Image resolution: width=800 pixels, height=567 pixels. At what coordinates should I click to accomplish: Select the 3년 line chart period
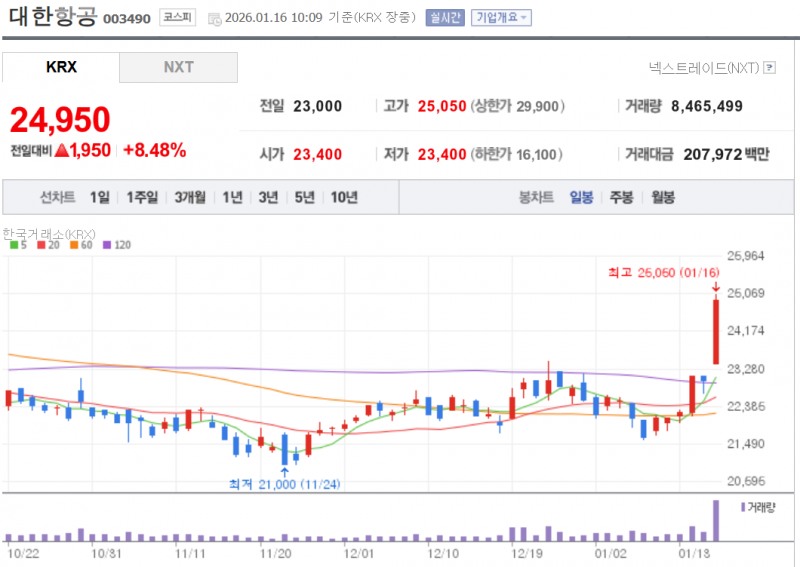point(268,197)
